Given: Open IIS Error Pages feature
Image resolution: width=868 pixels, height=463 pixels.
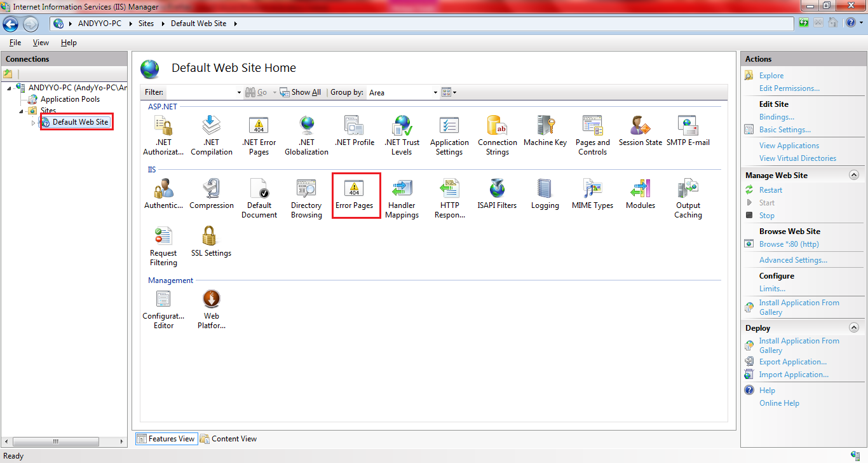Looking at the screenshot, I should pyautogui.click(x=355, y=194).
